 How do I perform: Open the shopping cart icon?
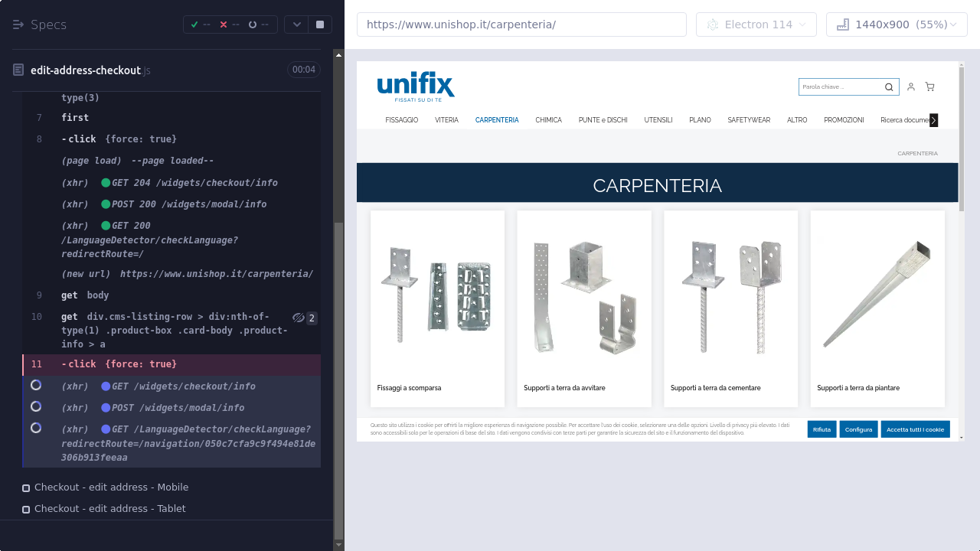pos(929,87)
